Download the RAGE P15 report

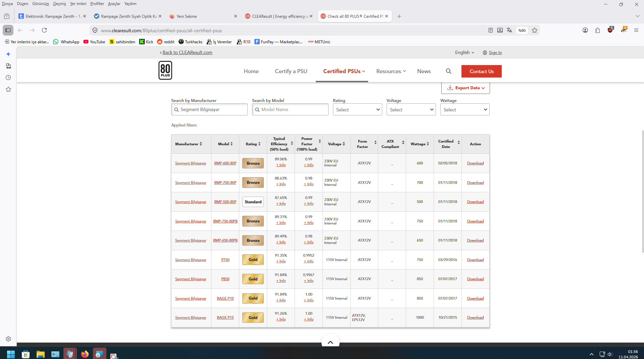tap(475, 317)
